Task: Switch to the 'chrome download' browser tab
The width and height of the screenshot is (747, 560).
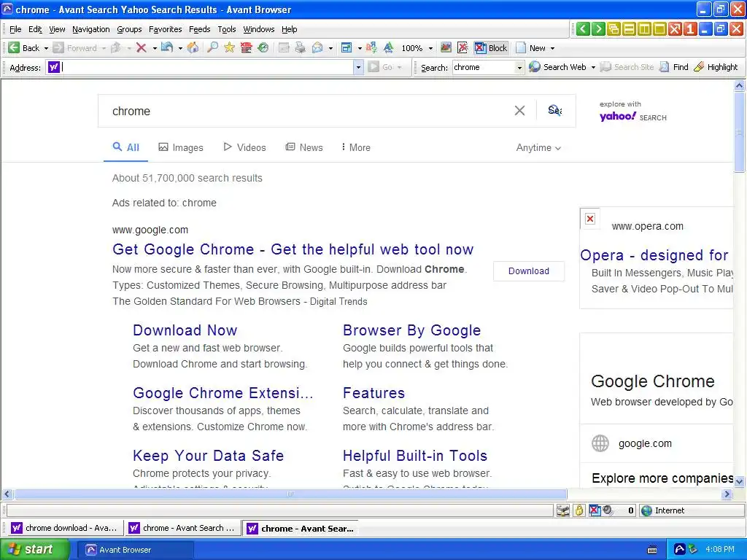Action: coord(64,528)
